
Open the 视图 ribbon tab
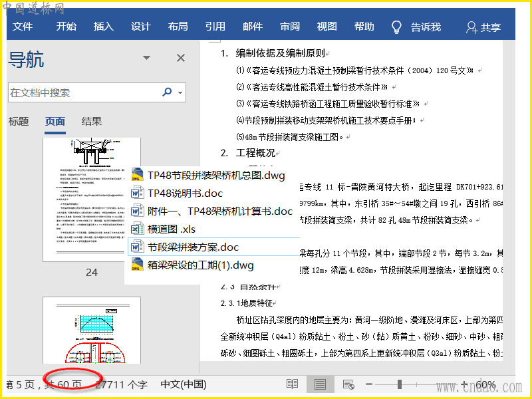click(327, 27)
